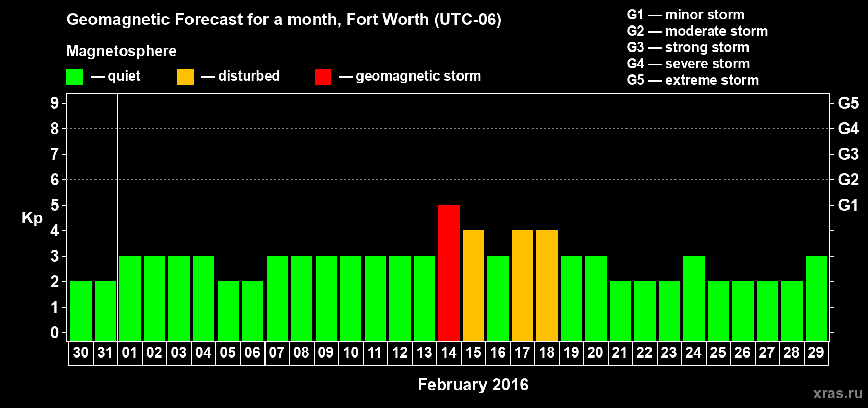Click the red bar for February 14
The width and height of the screenshot is (868, 408).
449,273
